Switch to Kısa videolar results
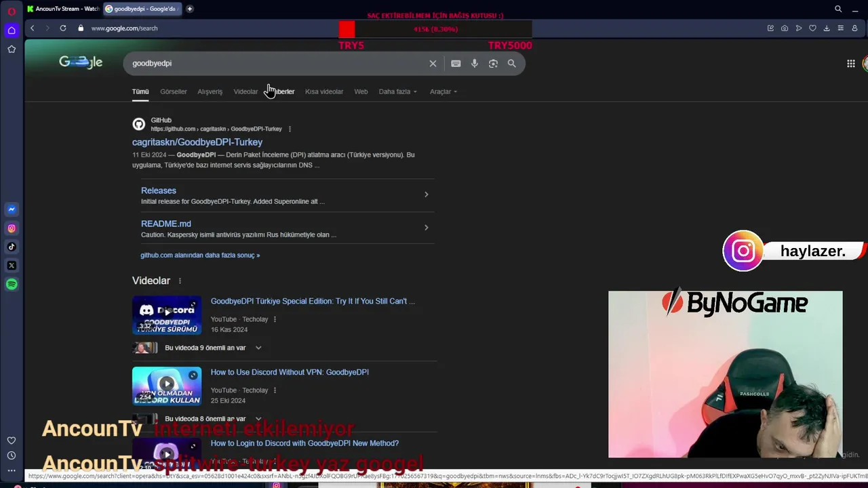Viewport: 868px width, 488px height. tap(324, 91)
